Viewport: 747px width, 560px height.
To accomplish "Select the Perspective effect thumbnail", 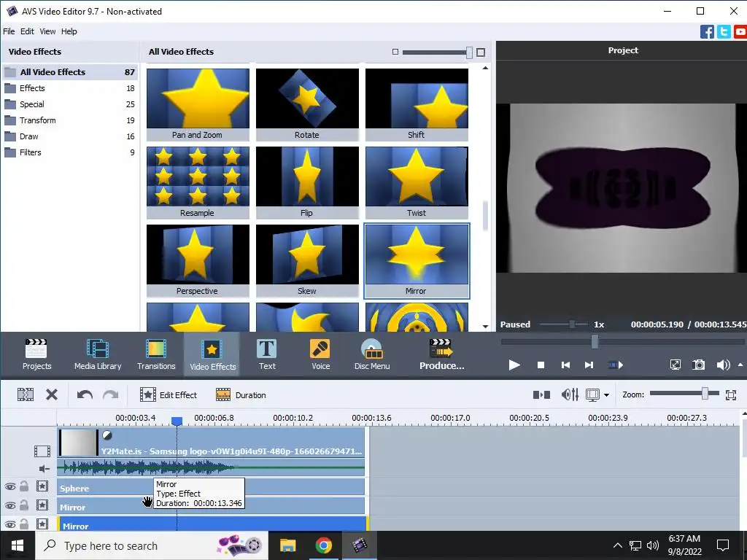I will point(198,260).
